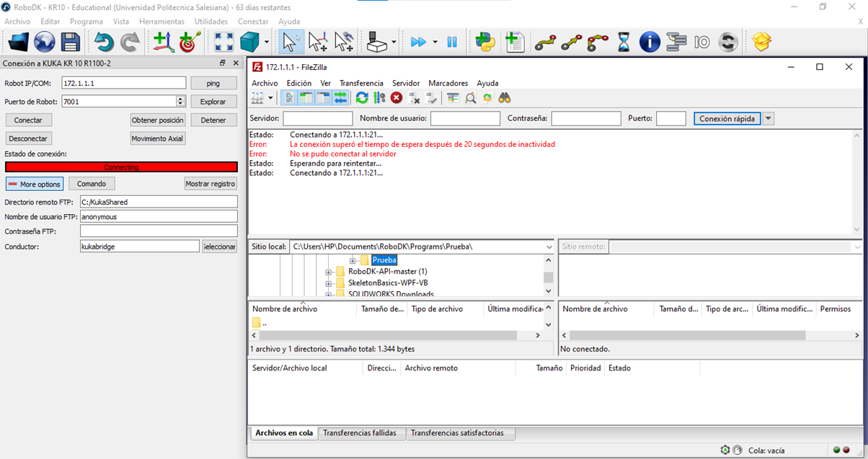Open the Sitio local path dropdown

[x=549, y=246]
